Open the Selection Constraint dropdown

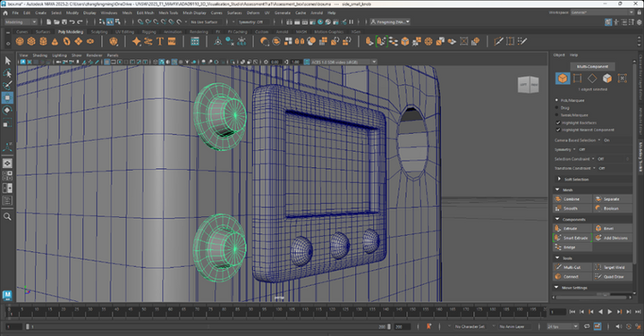click(x=593, y=159)
